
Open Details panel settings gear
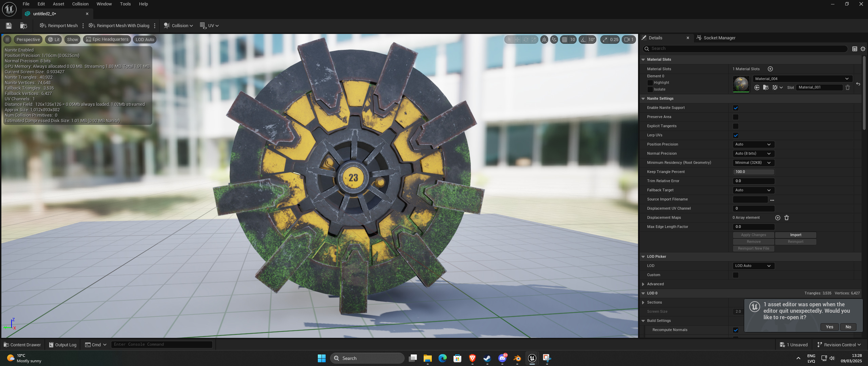point(863,49)
